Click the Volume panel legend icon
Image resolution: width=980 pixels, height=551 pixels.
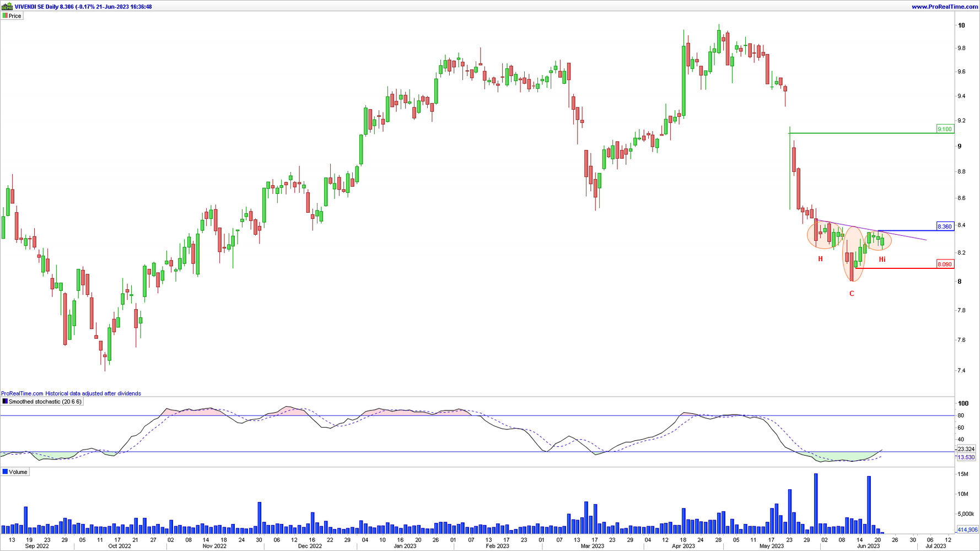[5, 472]
